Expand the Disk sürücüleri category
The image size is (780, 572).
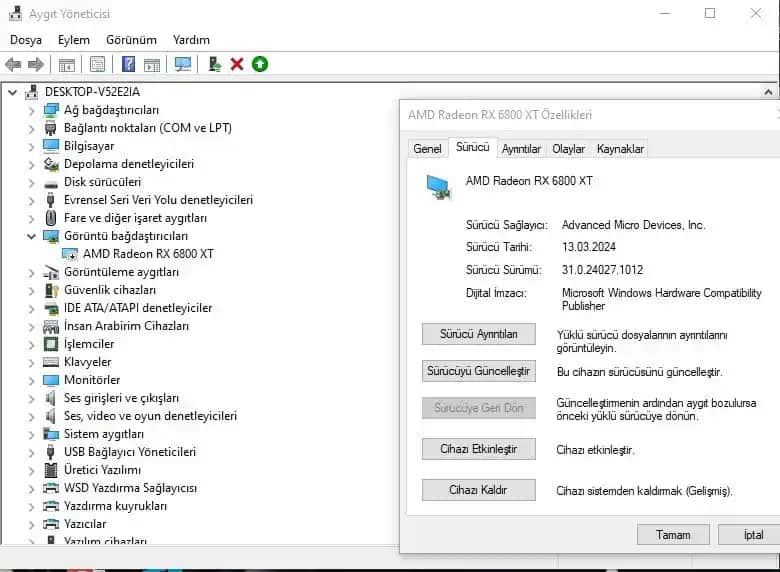point(31,182)
